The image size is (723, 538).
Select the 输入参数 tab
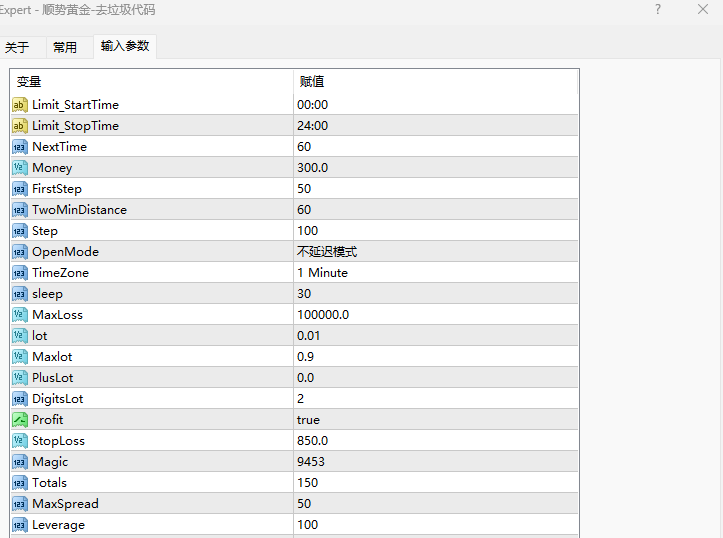tap(125, 46)
